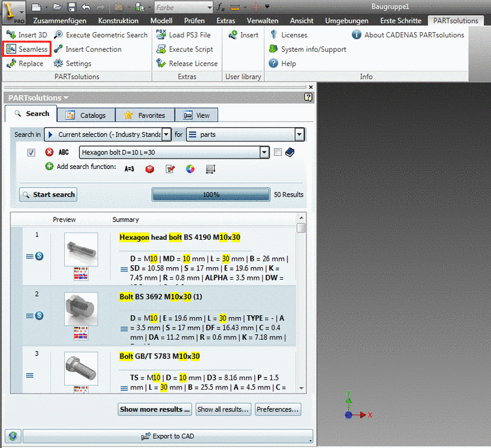Click Export to CAD button

pyautogui.click(x=168, y=436)
